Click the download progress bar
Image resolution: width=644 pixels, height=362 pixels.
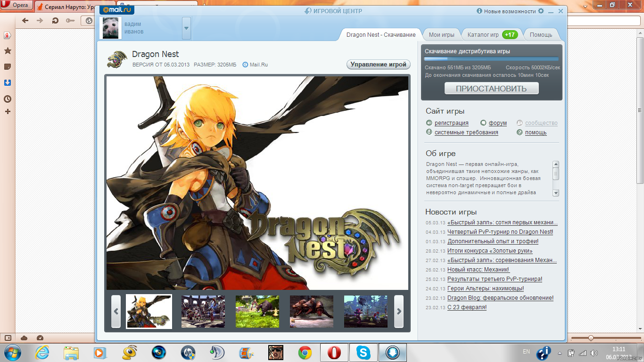tap(491, 59)
